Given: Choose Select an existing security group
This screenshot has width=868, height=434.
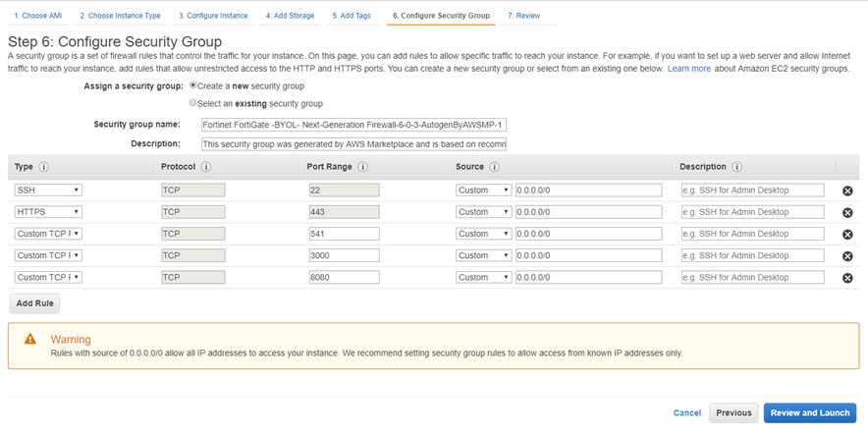Looking at the screenshot, I should click(x=193, y=102).
